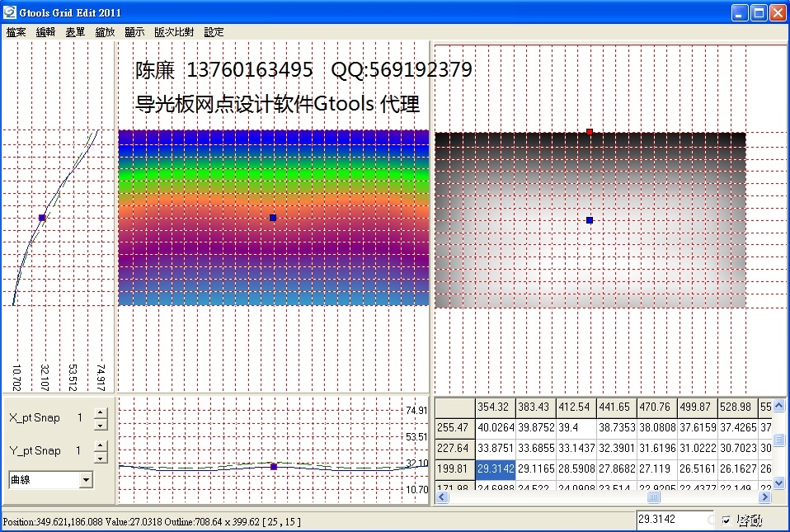Select table cell 29.1165
This screenshot has width=790, height=532.
tap(536, 469)
